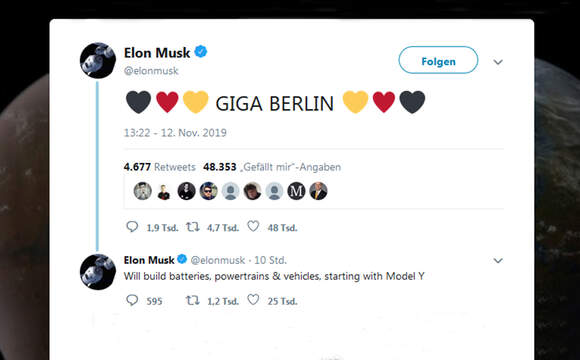Open the first liker avatar in the row
580x360 pixels.
click(143, 191)
